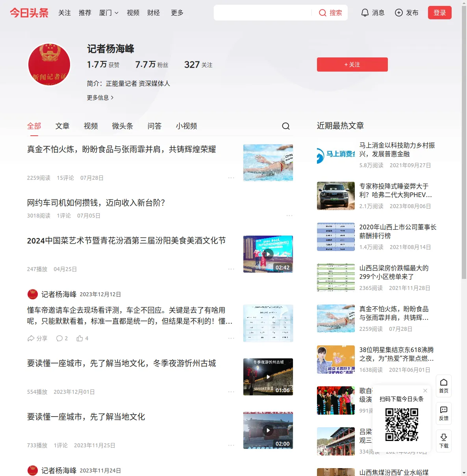
Task: Open 视频 channel in top navigation
Action: click(x=133, y=13)
